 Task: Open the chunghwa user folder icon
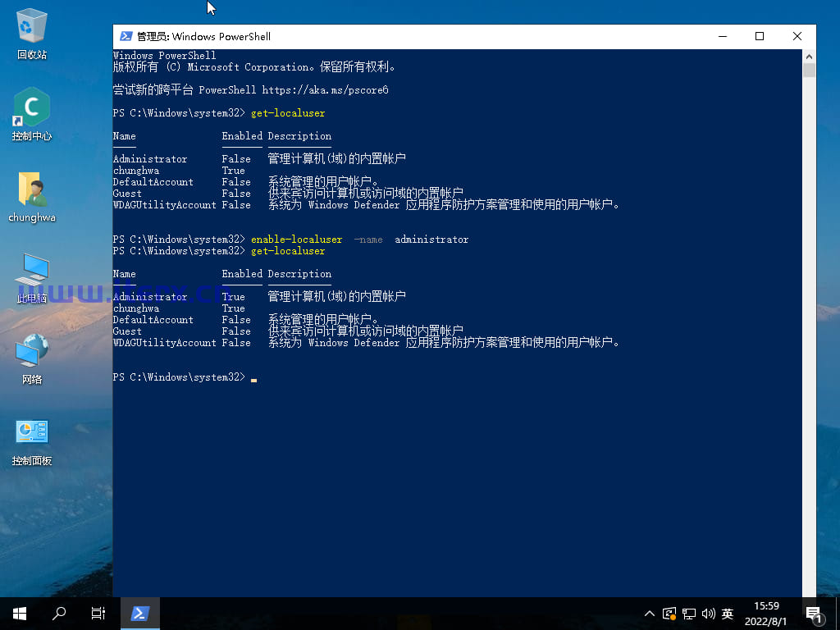pyautogui.click(x=32, y=197)
